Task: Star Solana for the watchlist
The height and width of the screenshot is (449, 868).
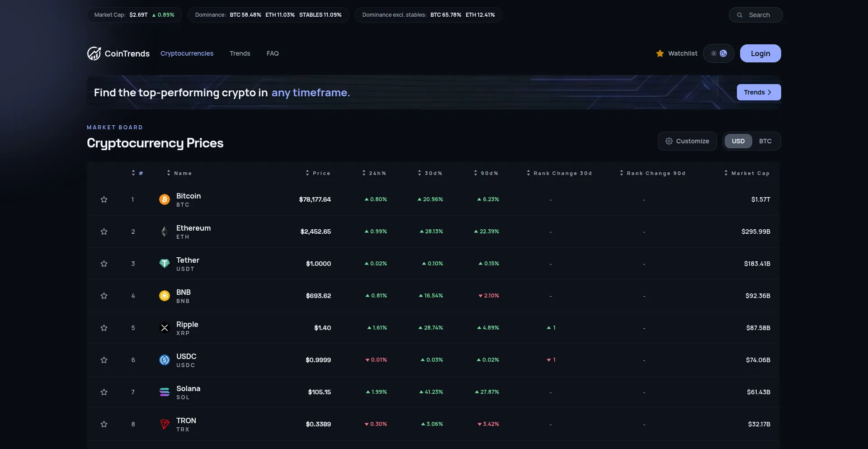Action: 104,392
